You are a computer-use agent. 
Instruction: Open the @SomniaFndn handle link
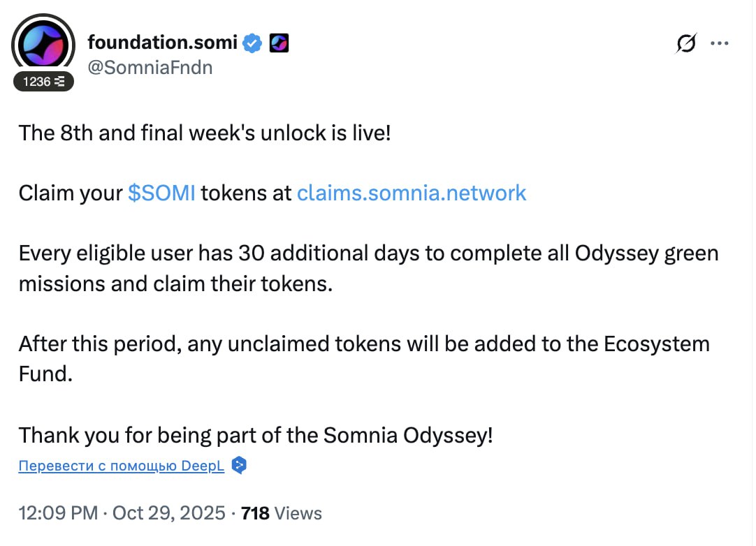pyautogui.click(x=150, y=67)
